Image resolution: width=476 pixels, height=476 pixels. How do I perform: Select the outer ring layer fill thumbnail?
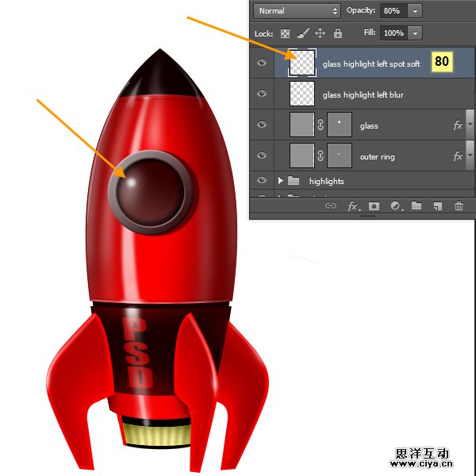pyautogui.click(x=302, y=155)
